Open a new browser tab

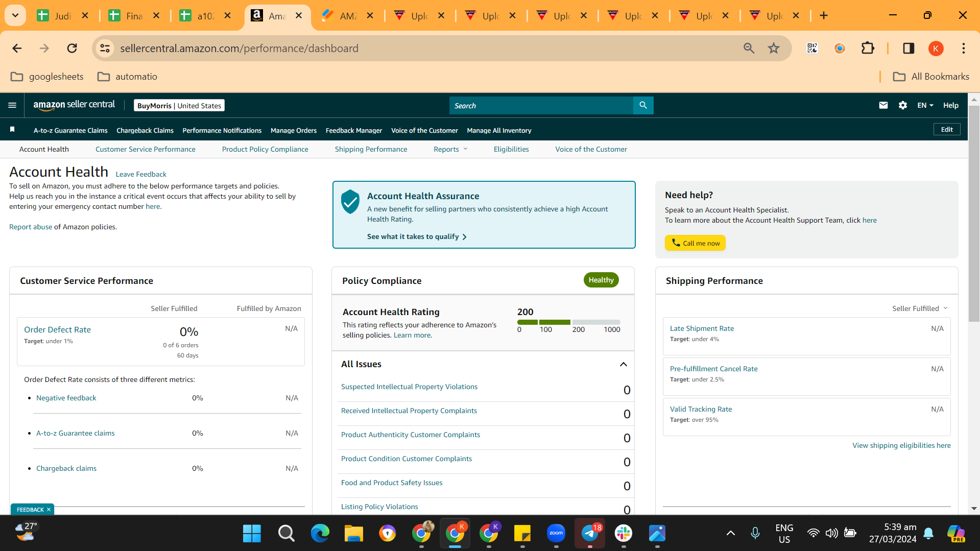click(x=824, y=16)
